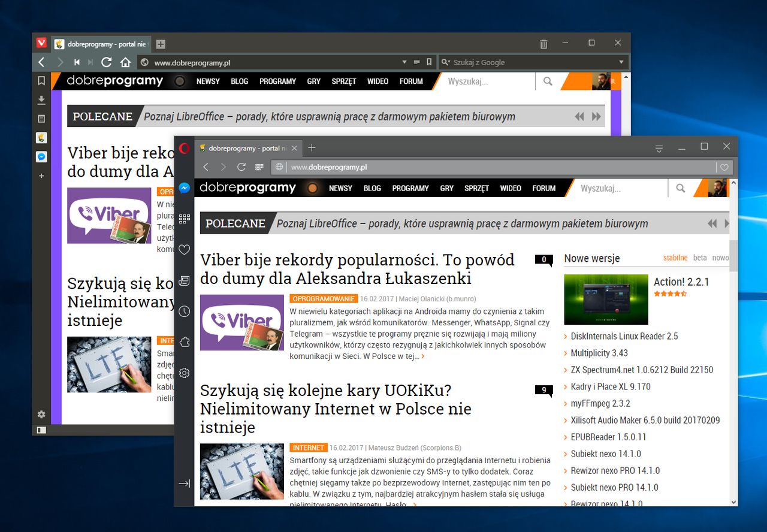Go back in the Opera window
The image size is (767, 532).
(206, 167)
